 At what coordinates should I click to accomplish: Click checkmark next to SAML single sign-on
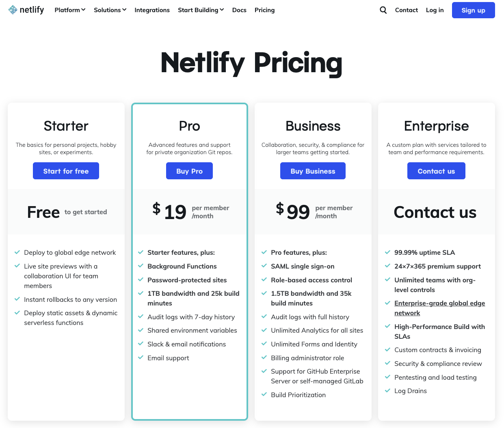tap(264, 266)
